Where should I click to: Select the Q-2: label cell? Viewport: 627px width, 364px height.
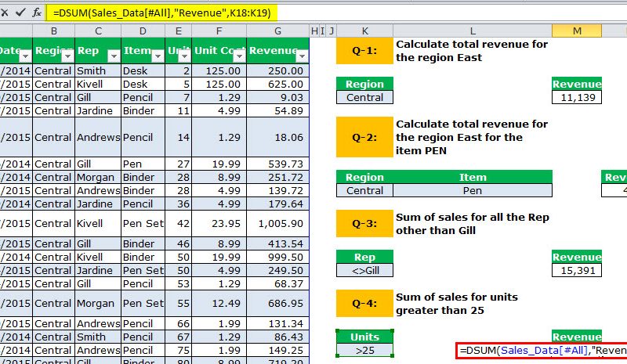pyautogui.click(x=364, y=137)
